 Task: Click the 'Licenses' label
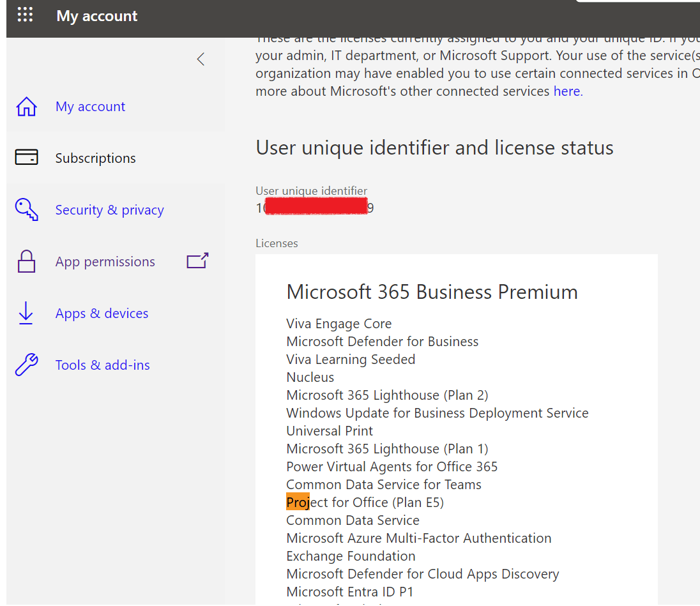[277, 243]
